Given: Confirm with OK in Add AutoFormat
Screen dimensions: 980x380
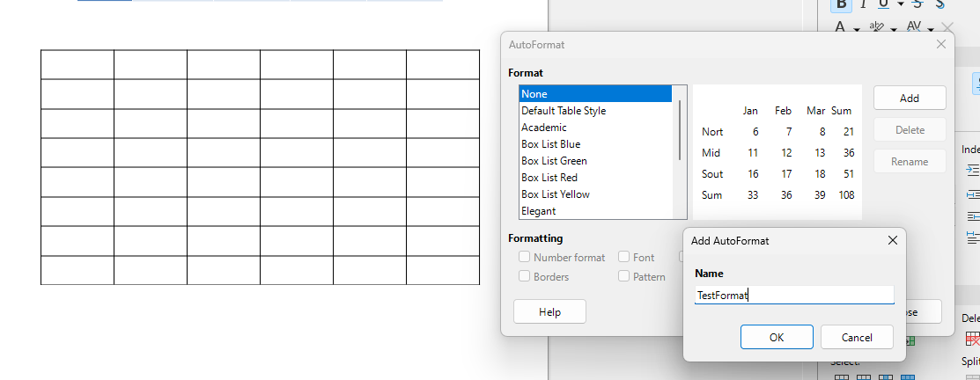Looking at the screenshot, I should (x=777, y=337).
